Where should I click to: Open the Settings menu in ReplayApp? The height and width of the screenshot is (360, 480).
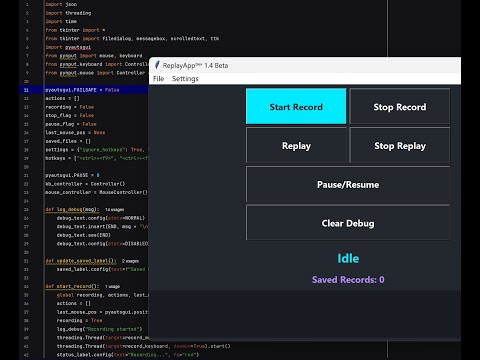point(185,79)
